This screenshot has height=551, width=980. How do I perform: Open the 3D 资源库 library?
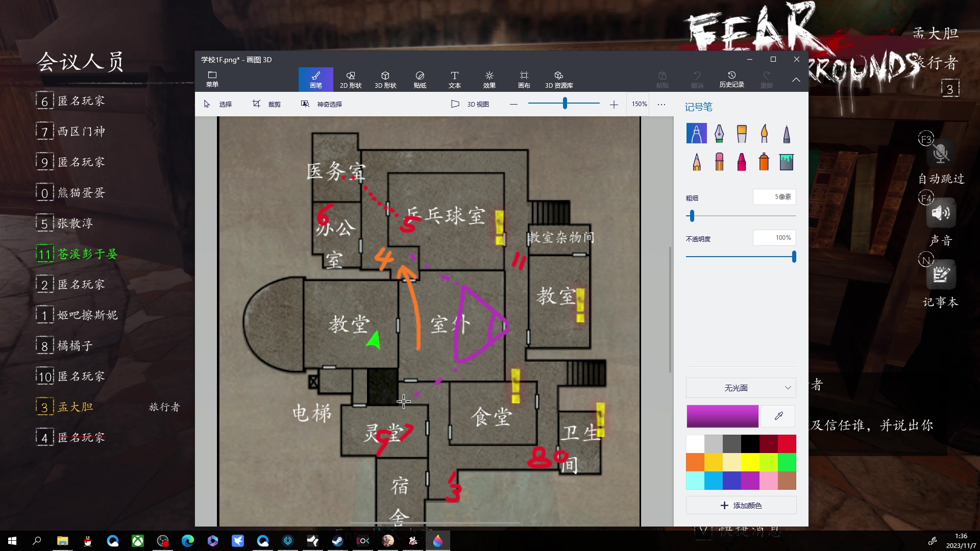pos(559,80)
